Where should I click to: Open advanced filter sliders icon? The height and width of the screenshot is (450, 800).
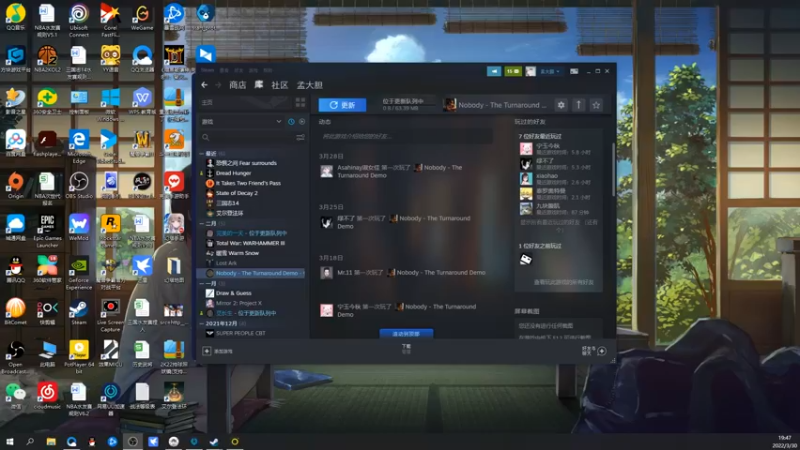click(x=301, y=137)
